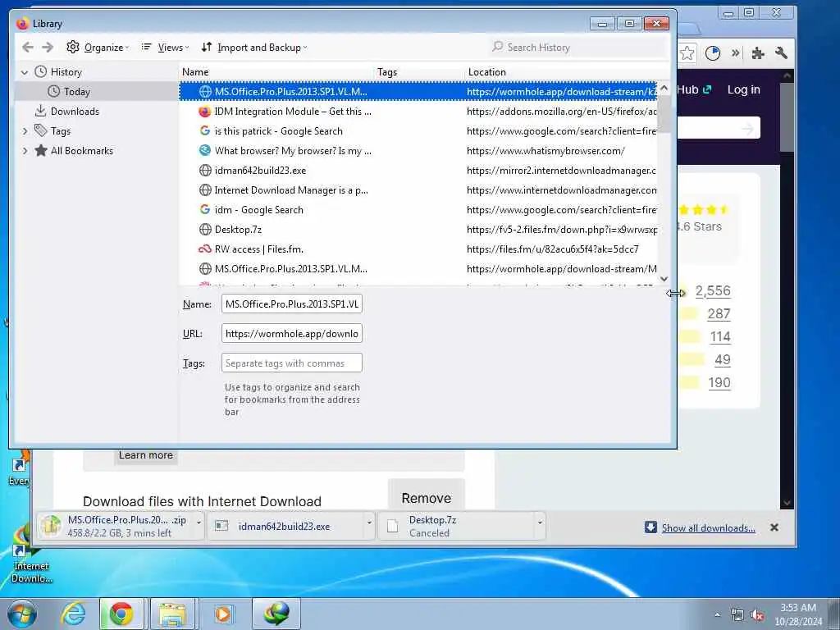The image size is (840, 630).
Task: Go back with Library back arrow
Action: point(28,47)
